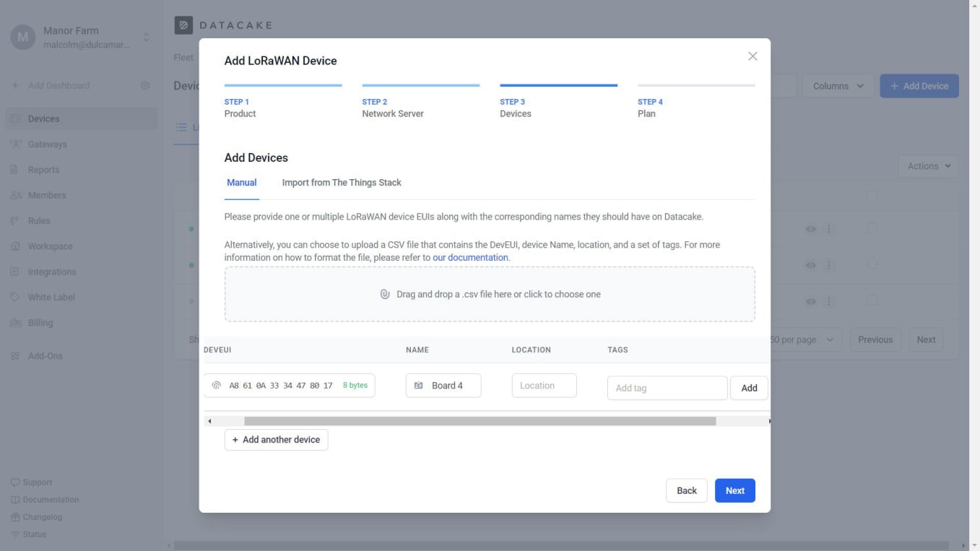Select the checkbox for the second device row
This screenshot has width=980, height=551.
pos(872,264)
